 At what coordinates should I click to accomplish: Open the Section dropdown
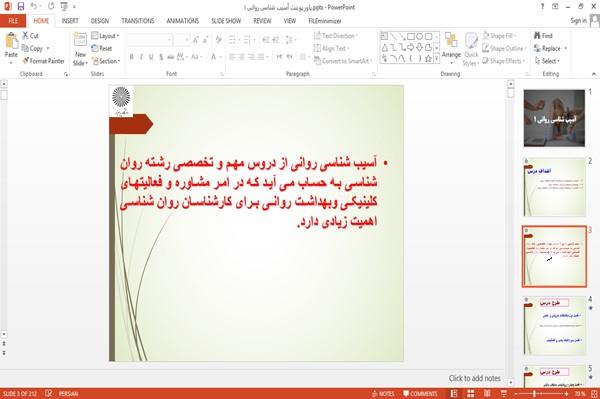(106, 61)
